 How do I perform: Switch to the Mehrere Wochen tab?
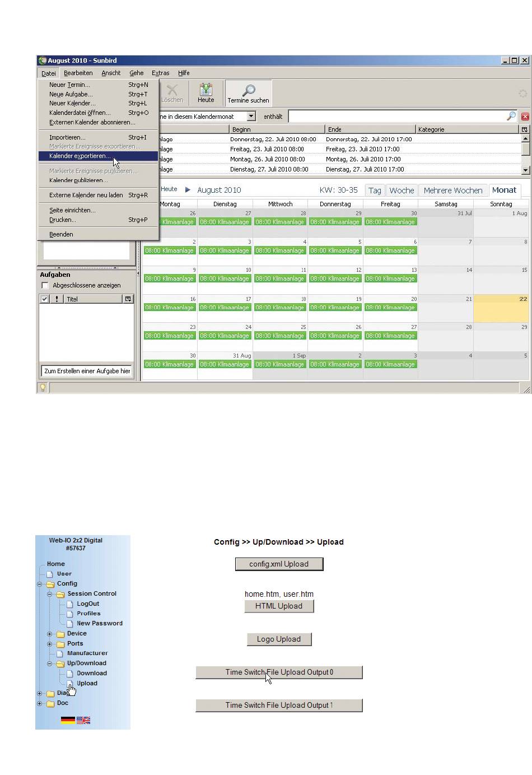(453, 191)
